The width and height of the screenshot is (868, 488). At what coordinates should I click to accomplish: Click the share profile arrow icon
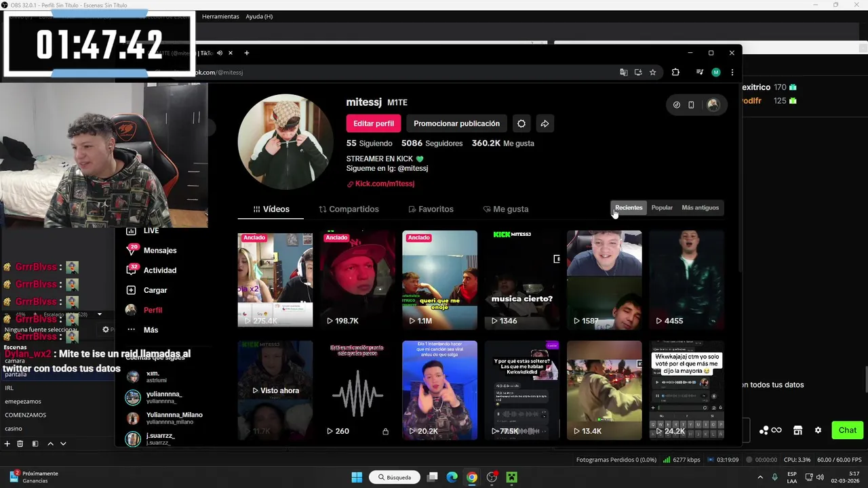[x=545, y=123]
